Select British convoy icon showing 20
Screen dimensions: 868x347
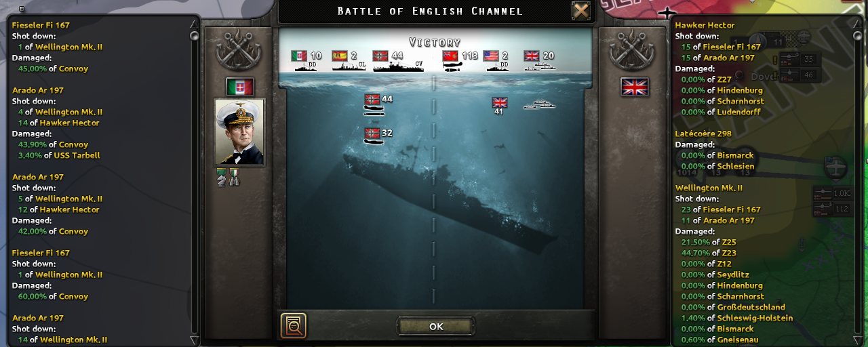pos(539,60)
